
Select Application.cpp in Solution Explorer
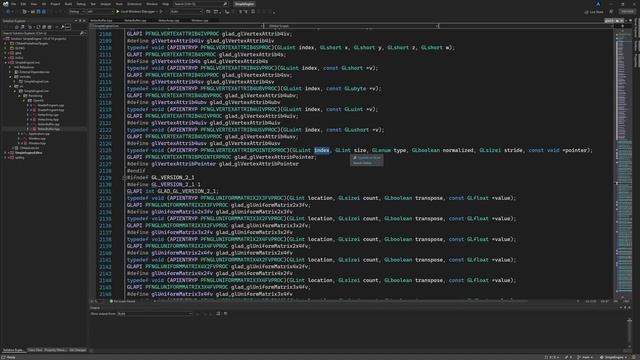[39, 134]
